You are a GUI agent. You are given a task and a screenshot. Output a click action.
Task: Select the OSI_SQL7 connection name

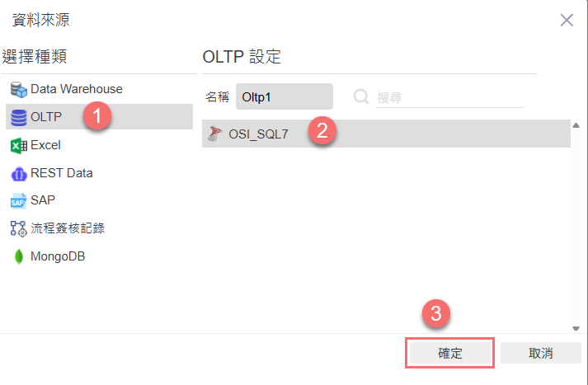[x=258, y=134]
